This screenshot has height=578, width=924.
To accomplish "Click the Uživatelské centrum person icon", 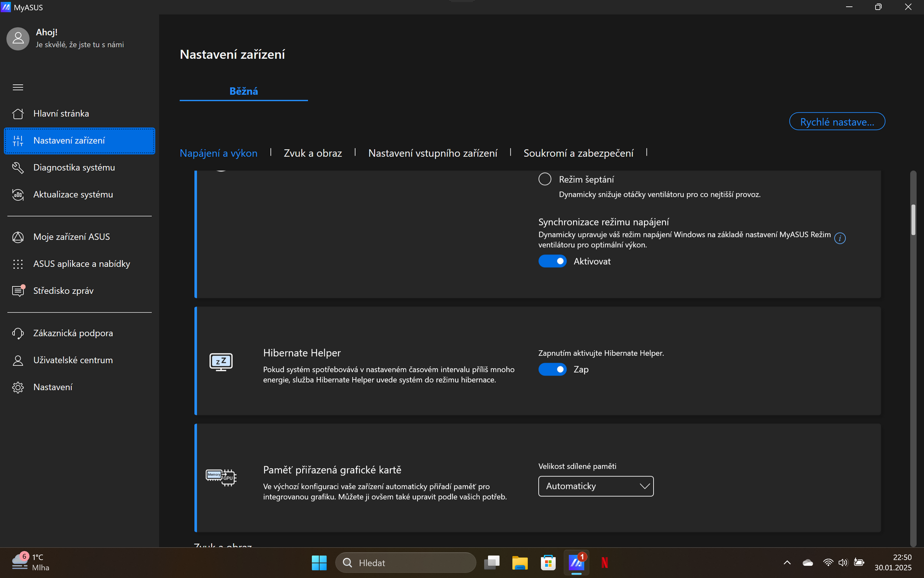I will click(18, 360).
